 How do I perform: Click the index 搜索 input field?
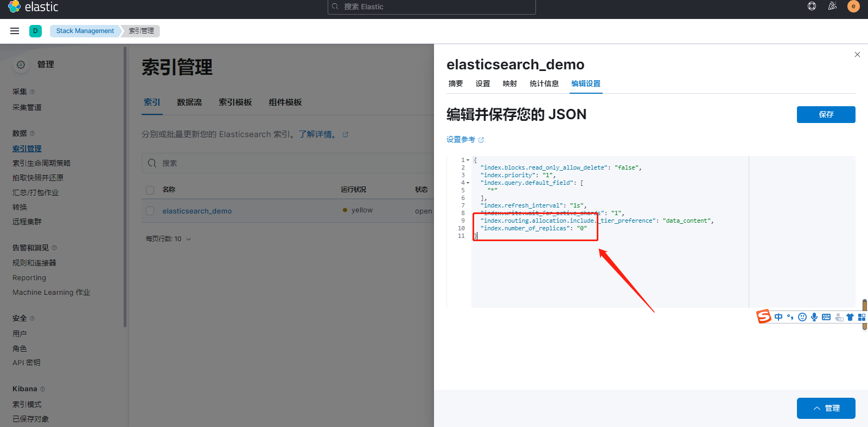[288, 163]
